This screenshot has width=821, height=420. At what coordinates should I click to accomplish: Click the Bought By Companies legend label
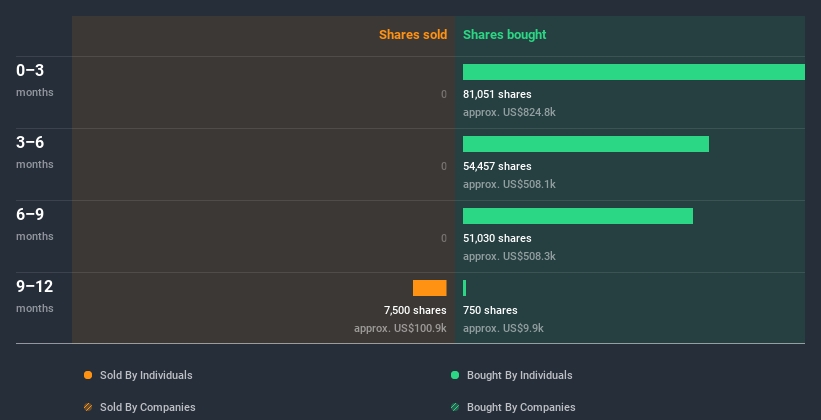click(x=521, y=407)
